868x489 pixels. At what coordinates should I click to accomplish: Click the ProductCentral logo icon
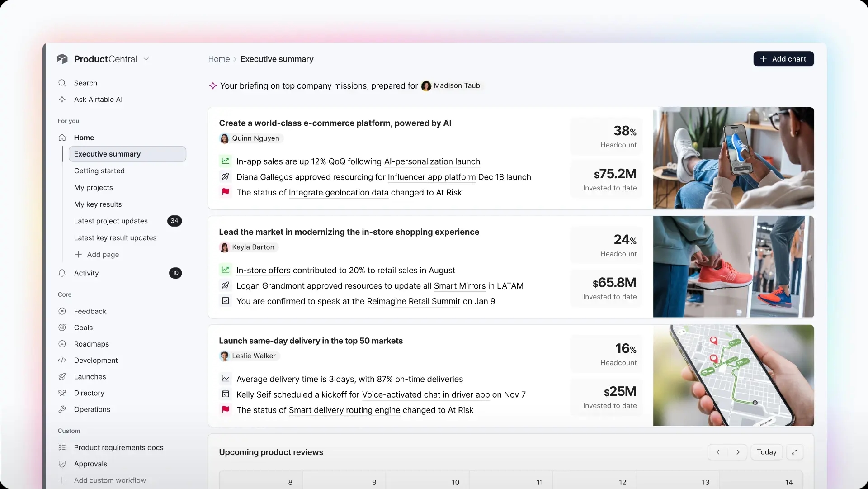click(62, 59)
